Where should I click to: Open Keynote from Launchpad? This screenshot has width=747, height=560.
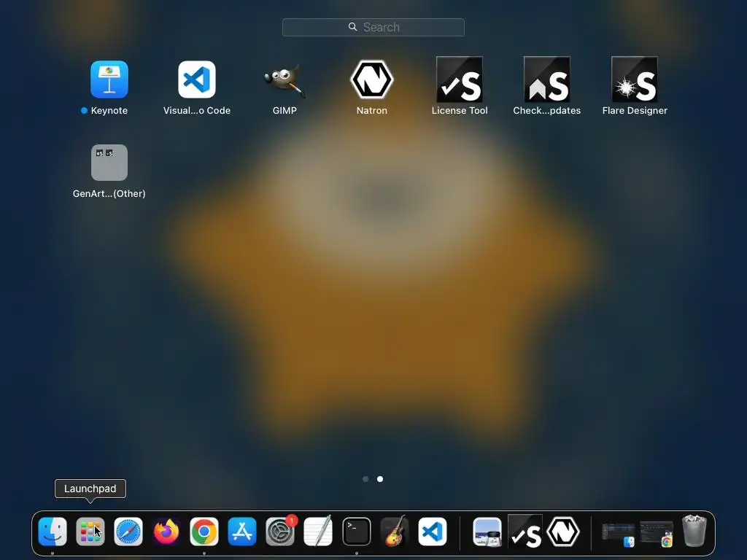tap(109, 79)
